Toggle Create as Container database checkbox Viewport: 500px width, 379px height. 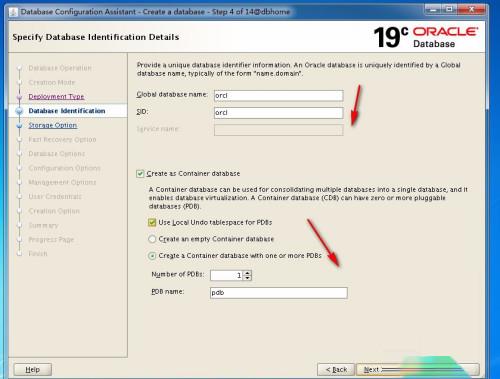(140, 174)
